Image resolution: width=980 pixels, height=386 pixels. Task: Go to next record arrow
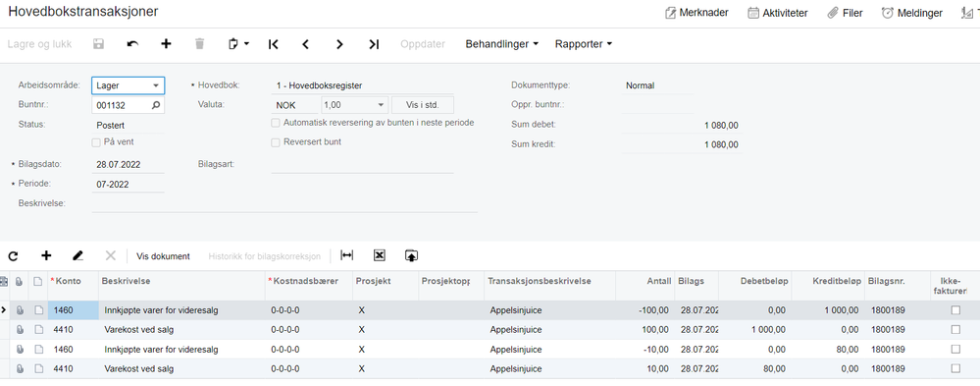[x=339, y=44]
